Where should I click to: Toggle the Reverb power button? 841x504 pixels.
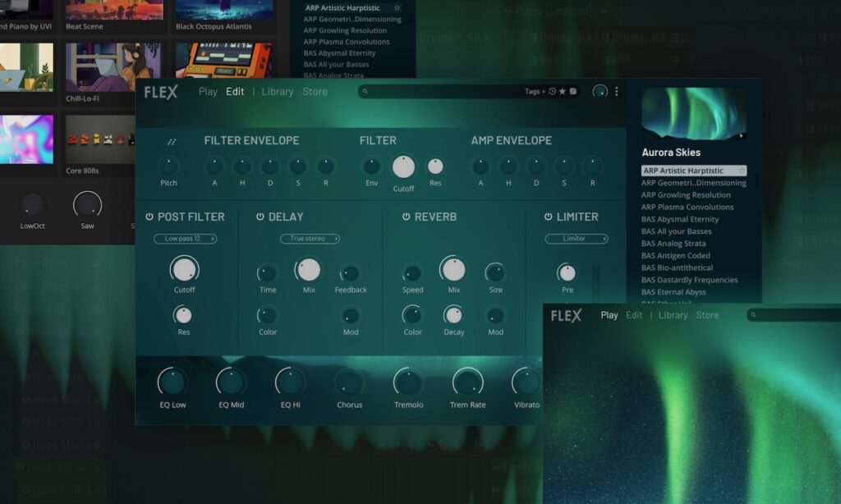coord(406,217)
